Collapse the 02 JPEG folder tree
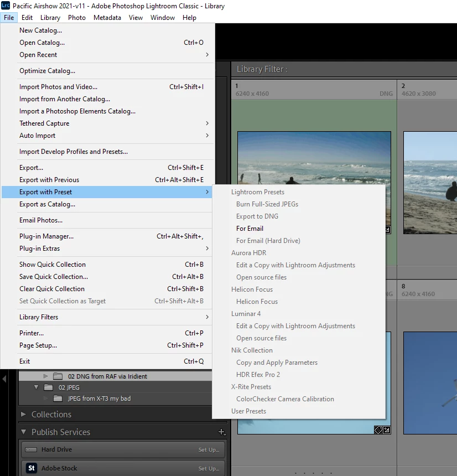Screen dimensions: 457x476 36,387
